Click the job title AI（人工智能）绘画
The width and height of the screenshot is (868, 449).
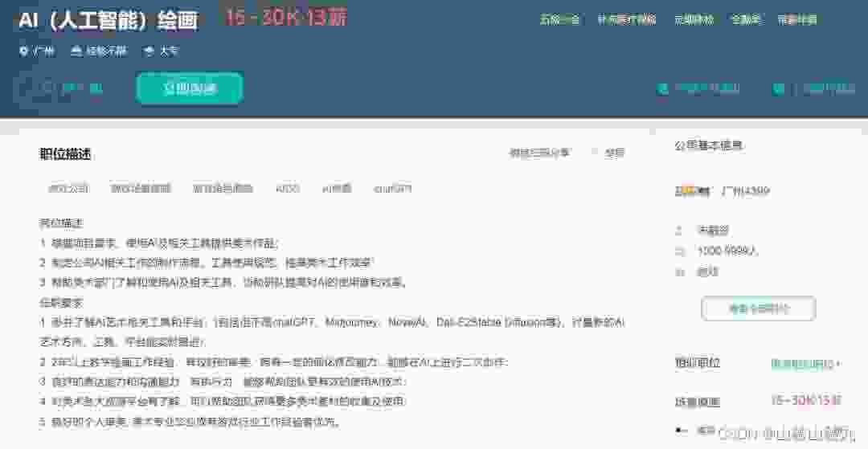click(x=108, y=20)
